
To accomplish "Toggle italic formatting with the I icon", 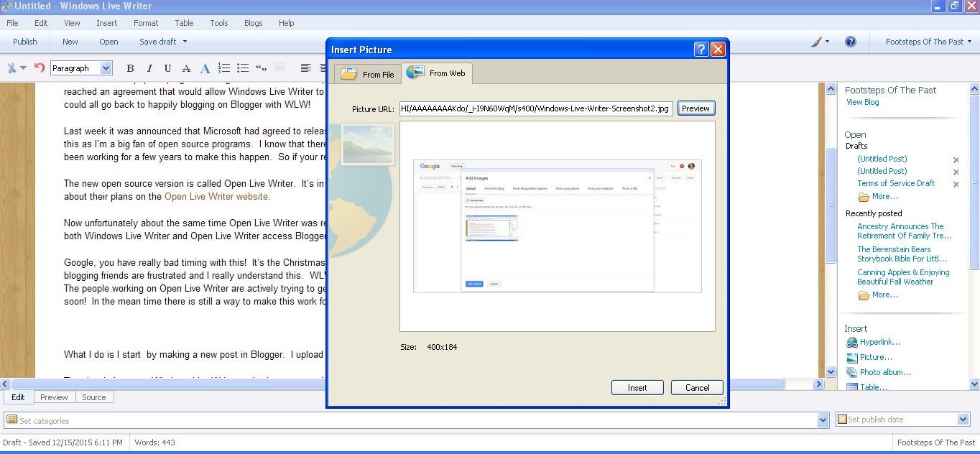I will click(x=149, y=68).
